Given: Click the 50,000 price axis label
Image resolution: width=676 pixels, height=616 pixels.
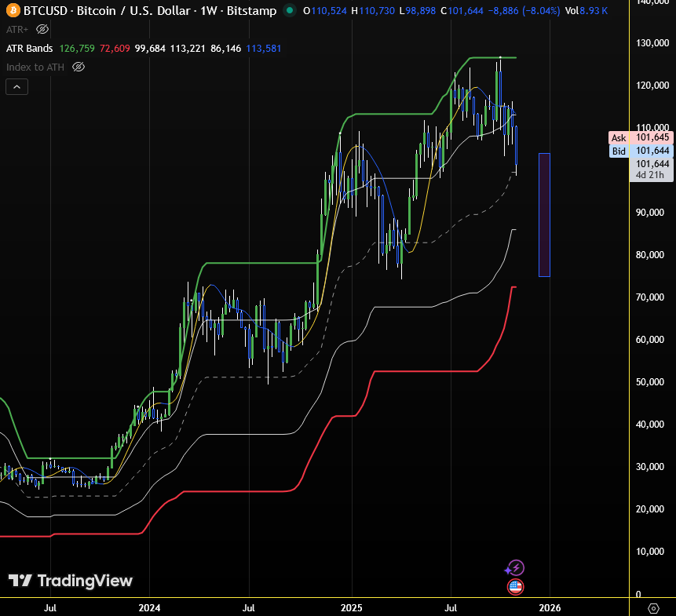Looking at the screenshot, I should [x=650, y=381].
